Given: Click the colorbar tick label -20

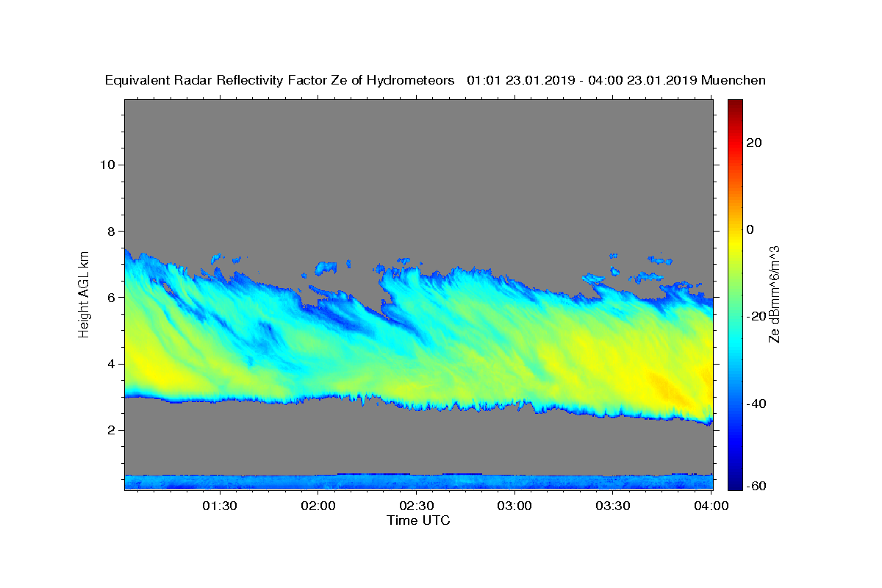Looking at the screenshot, I should click(x=756, y=316).
